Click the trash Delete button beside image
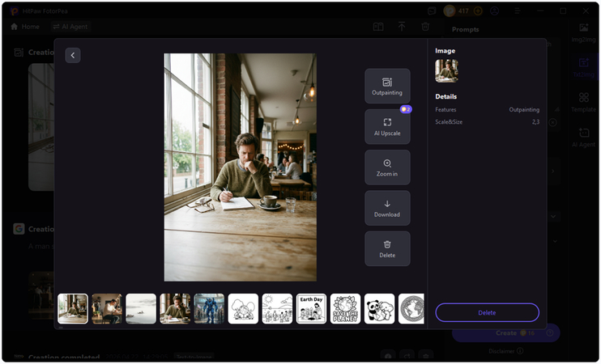 coord(387,249)
